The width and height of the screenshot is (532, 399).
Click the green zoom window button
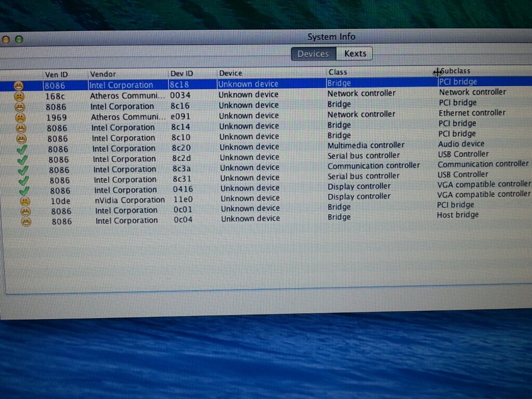pyautogui.click(x=19, y=39)
